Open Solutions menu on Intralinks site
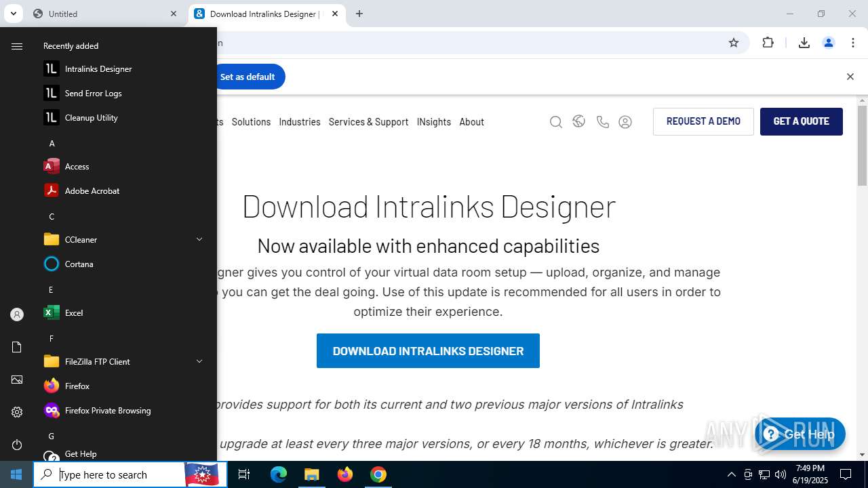Image resolution: width=868 pixels, height=488 pixels. [x=251, y=122]
